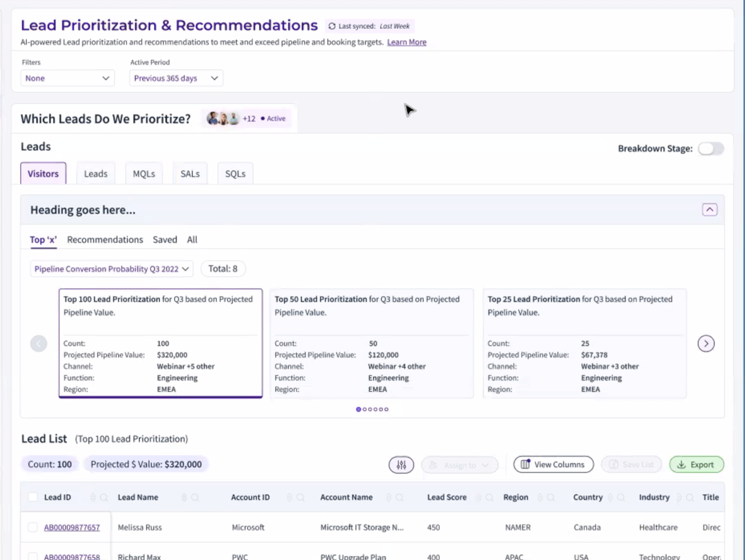
Task: Click the Total: 8 badge
Action: coord(223,269)
